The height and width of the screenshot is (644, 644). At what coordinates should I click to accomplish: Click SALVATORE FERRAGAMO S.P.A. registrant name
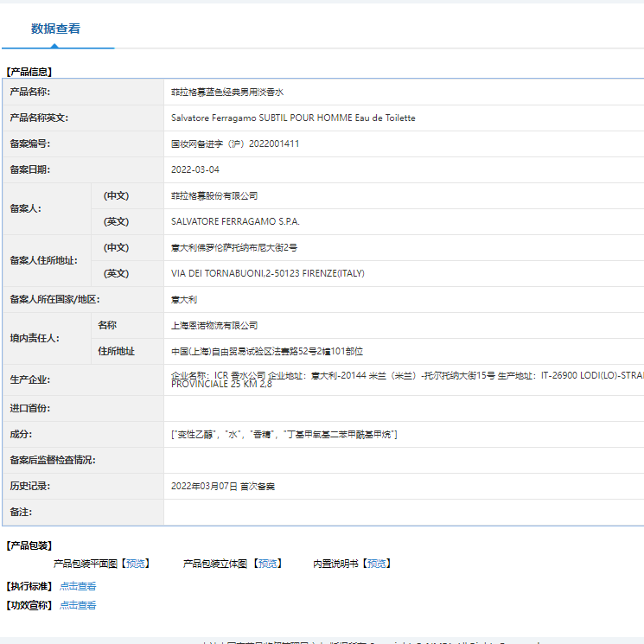click(x=235, y=221)
